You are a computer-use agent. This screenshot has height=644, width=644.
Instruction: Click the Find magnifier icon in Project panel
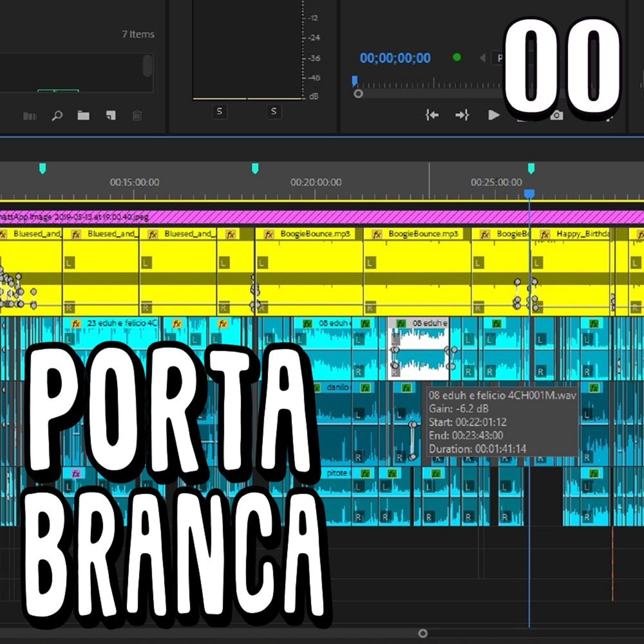pos(57,116)
